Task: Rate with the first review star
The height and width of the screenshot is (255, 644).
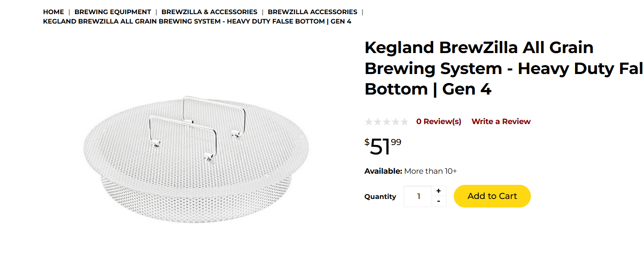Action: 369,122
